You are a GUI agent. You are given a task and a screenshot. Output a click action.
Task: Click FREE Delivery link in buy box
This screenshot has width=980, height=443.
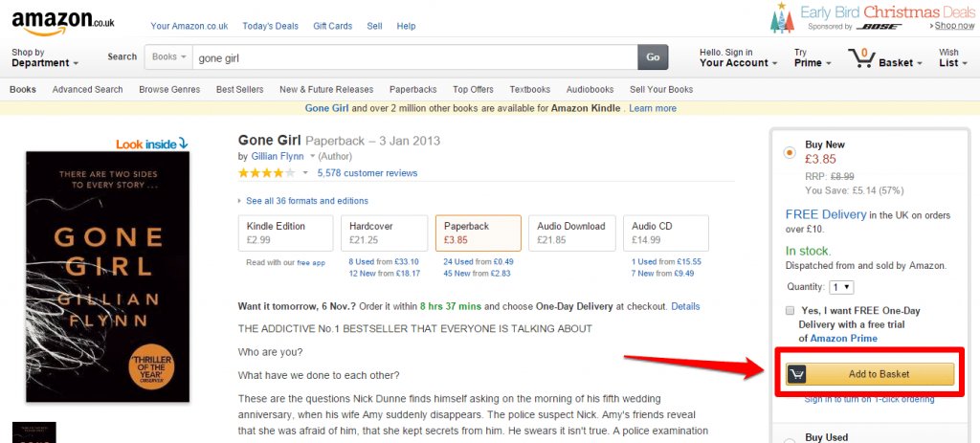coord(826,215)
